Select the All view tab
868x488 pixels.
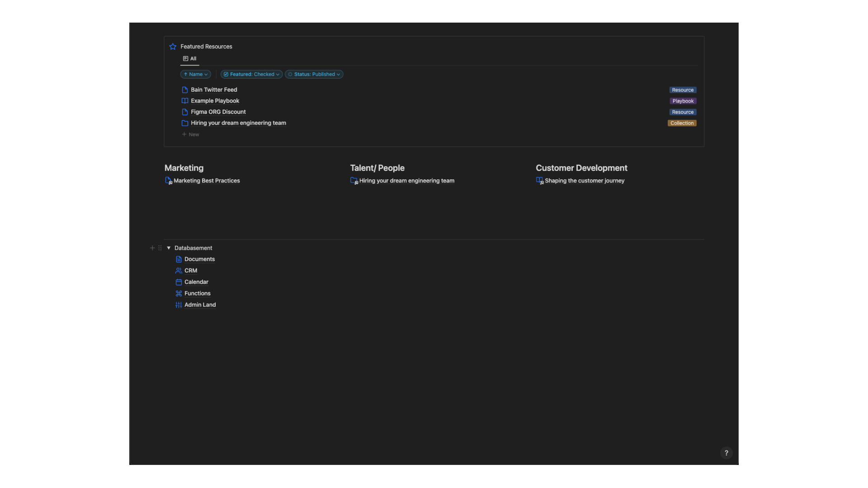[190, 59]
